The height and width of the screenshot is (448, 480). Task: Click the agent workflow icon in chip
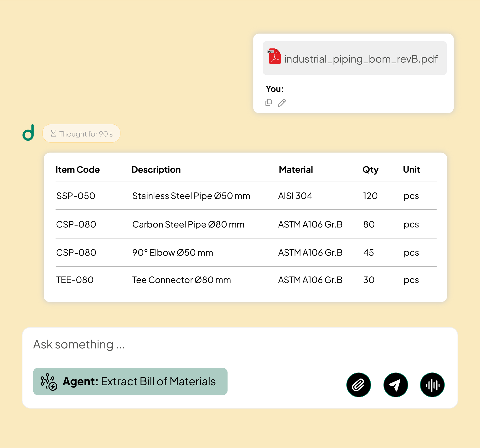coord(48,382)
